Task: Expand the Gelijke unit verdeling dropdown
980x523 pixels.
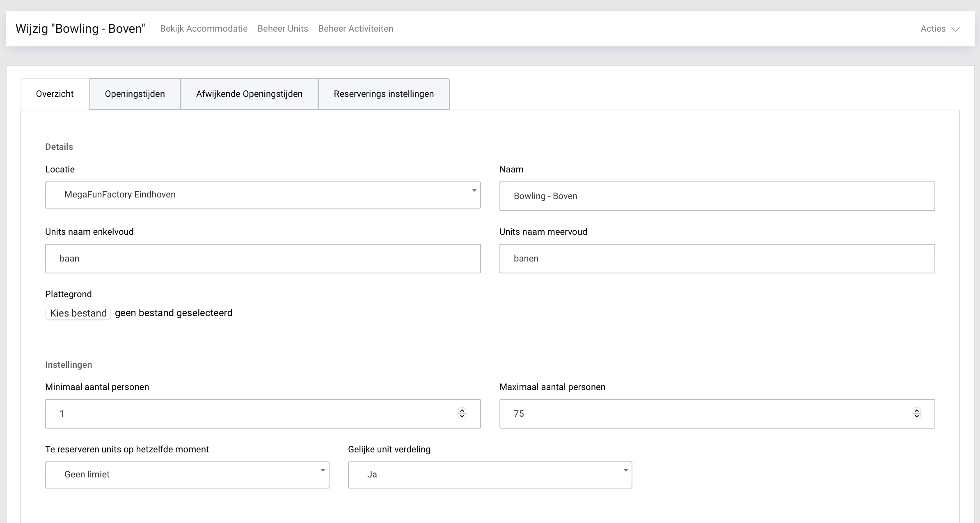Action: pos(490,475)
